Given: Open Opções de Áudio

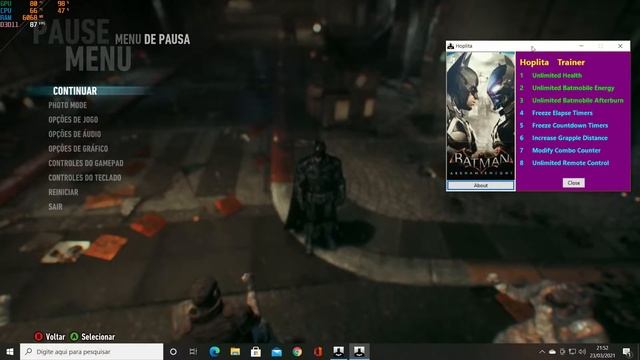Looking at the screenshot, I should [75, 134].
